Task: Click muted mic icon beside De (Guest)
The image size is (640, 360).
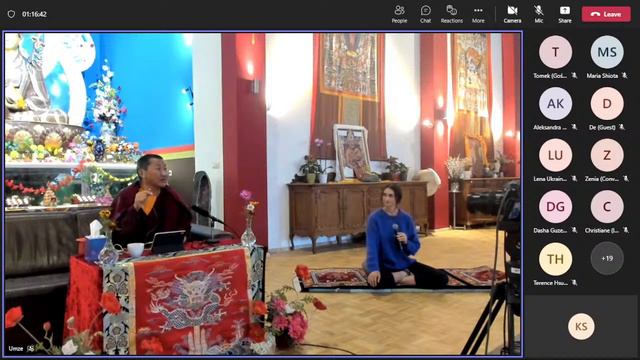Action: click(x=622, y=127)
